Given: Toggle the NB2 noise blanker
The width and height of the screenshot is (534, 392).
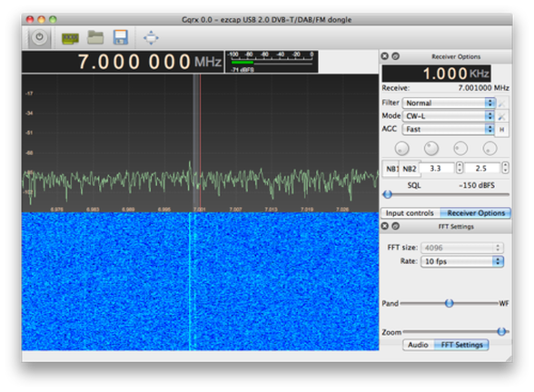Looking at the screenshot, I should [410, 169].
